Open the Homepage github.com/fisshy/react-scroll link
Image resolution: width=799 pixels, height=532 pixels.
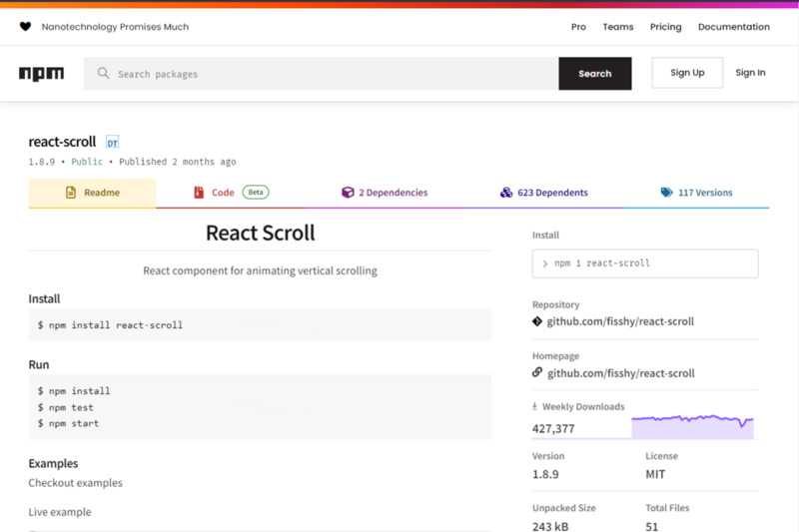pos(620,373)
